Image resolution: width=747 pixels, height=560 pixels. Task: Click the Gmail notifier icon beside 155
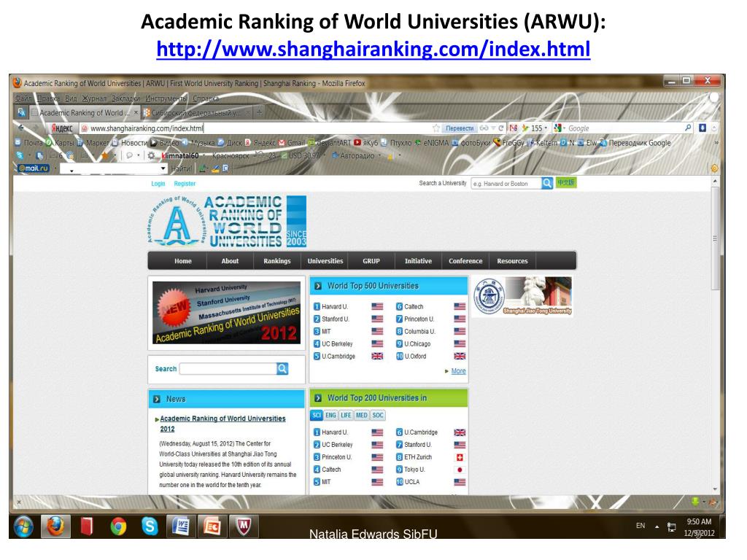514,128
